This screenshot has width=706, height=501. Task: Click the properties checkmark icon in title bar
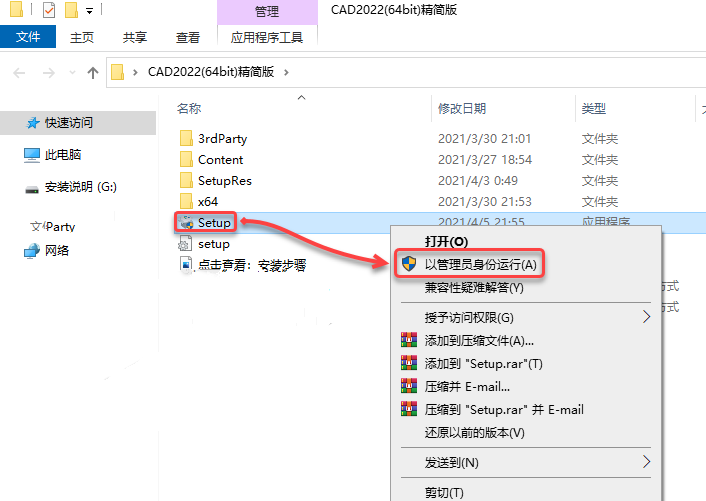49,9
